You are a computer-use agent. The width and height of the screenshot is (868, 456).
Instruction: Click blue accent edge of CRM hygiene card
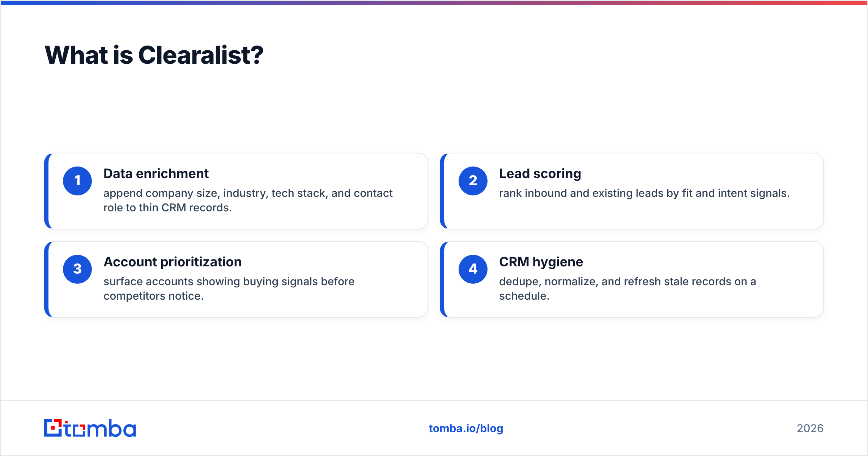click(x=442, y=279)
